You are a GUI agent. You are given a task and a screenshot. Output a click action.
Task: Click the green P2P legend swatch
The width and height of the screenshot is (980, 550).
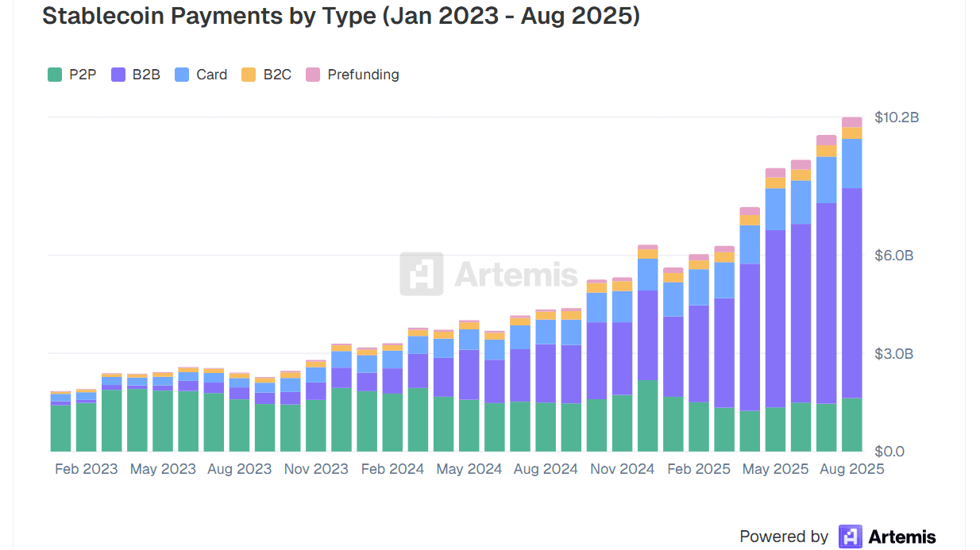55,75
